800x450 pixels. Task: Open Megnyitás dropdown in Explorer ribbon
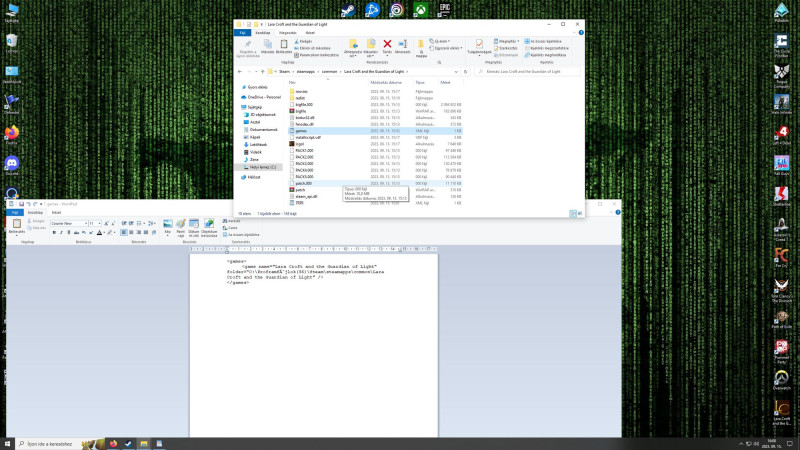[506, 41]
